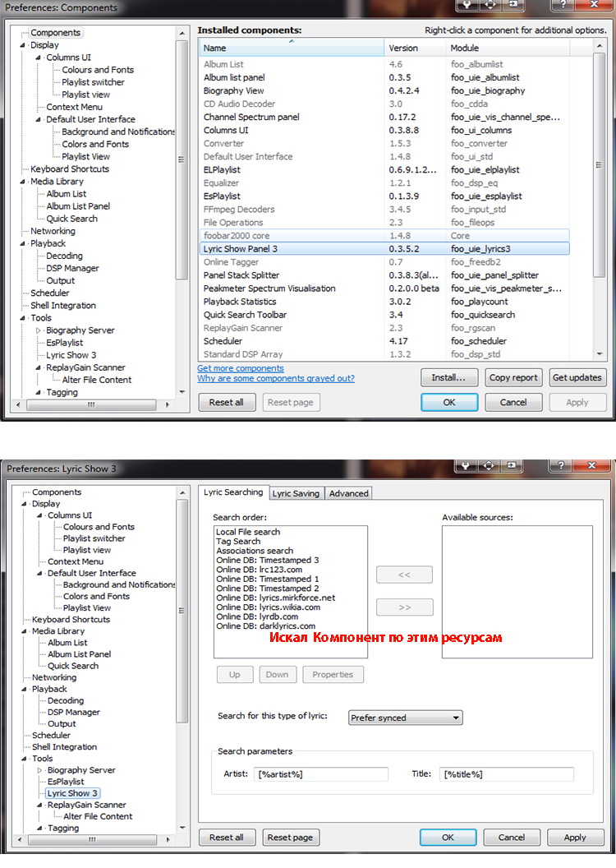This screenshot has height=868, width=616.
Task: Click tree horizontal scrollbar right arrow in Components window
Action: [x=168, y=404]
